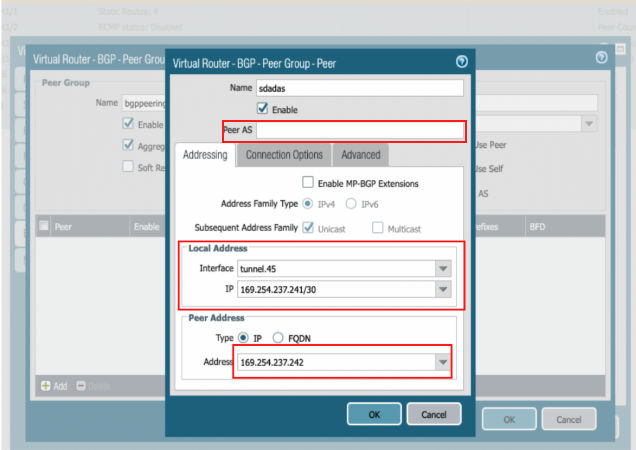This screenshot has height=450, width=636.
Task: Uncheck the peer Enable checkbox
Action: pos(263,108)
